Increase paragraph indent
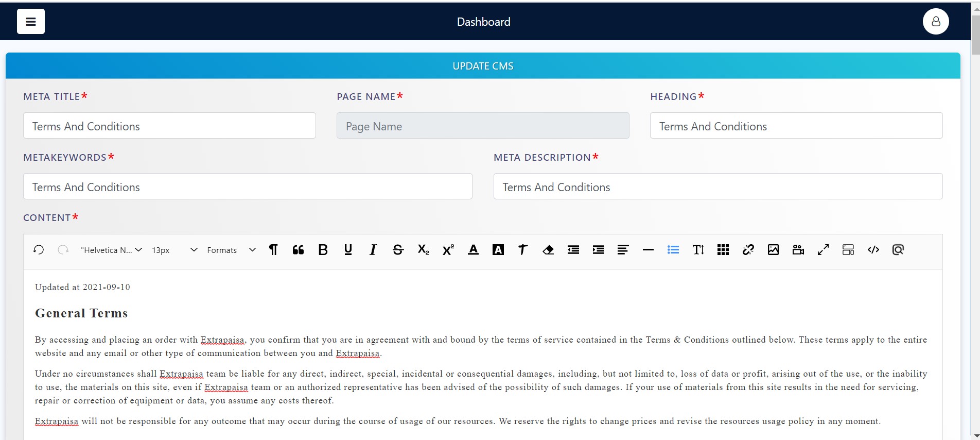Screen dimensions: 980x440 [x=598, y=250]
